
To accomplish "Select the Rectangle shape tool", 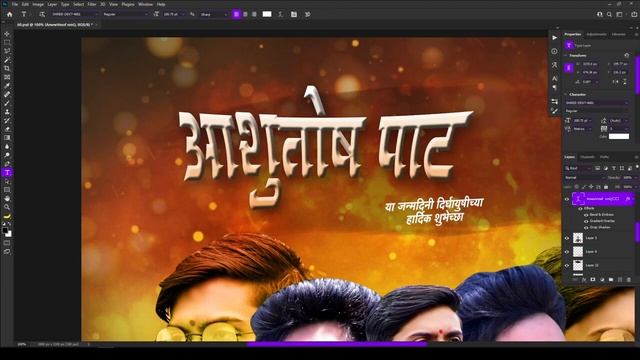I will tap(7, 190).
